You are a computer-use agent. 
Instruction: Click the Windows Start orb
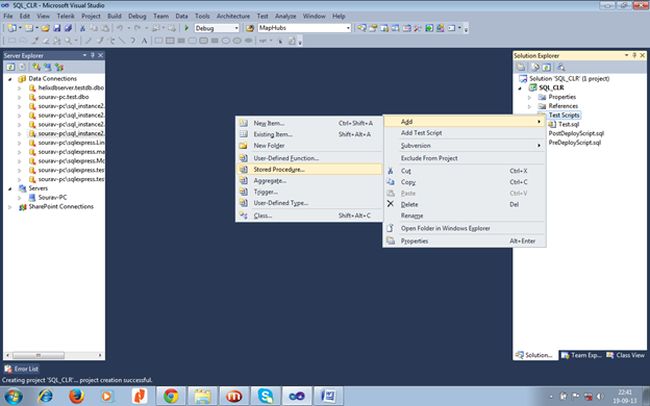14,396
